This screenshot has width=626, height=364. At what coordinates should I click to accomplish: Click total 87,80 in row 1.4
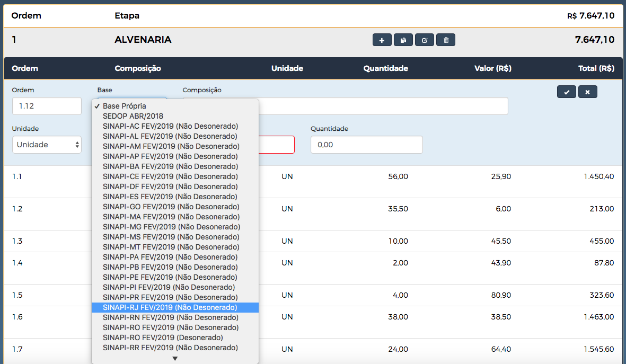point(604,263)
